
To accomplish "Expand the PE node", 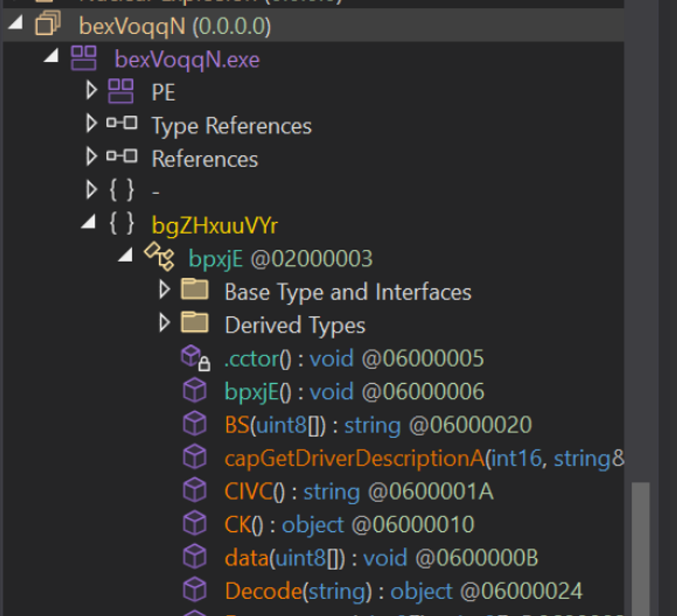I will tap(91, 91).
